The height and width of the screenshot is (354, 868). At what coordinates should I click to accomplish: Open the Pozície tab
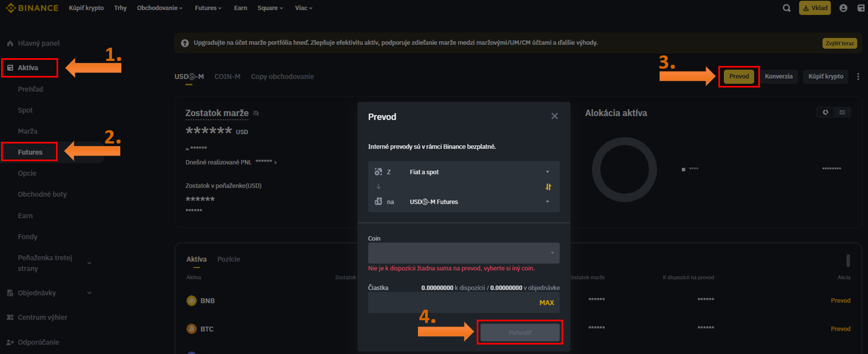coord(228,259)
